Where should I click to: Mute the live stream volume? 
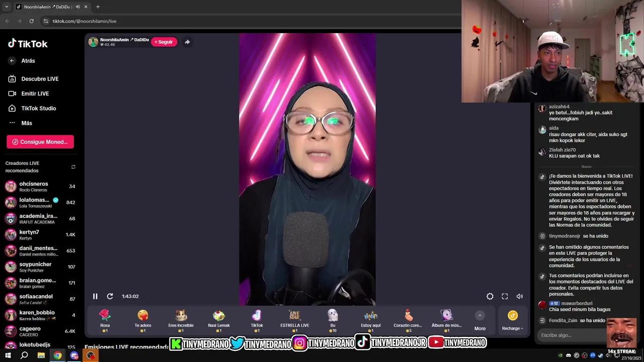pyautogui.click(x=520, y=296)
